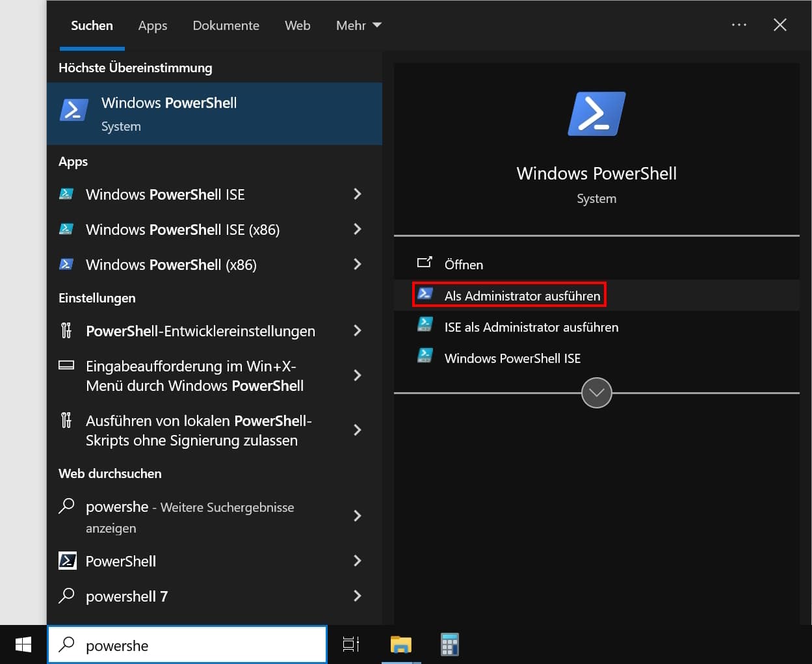Click the Windows PowerShell title in preview pane
Viewport: 812px width, 664px height.
(x=597, y=173)
